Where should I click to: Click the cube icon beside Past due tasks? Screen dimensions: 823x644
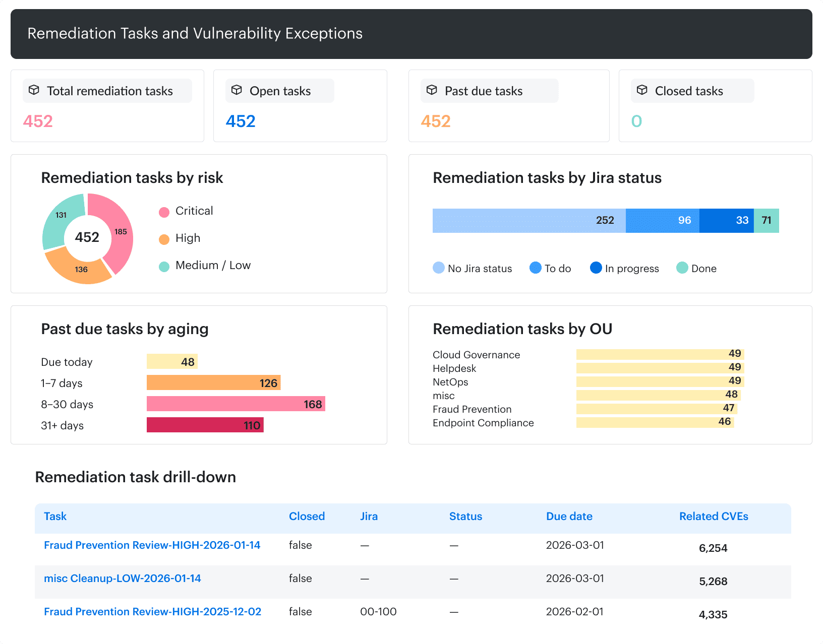point(432,90)
